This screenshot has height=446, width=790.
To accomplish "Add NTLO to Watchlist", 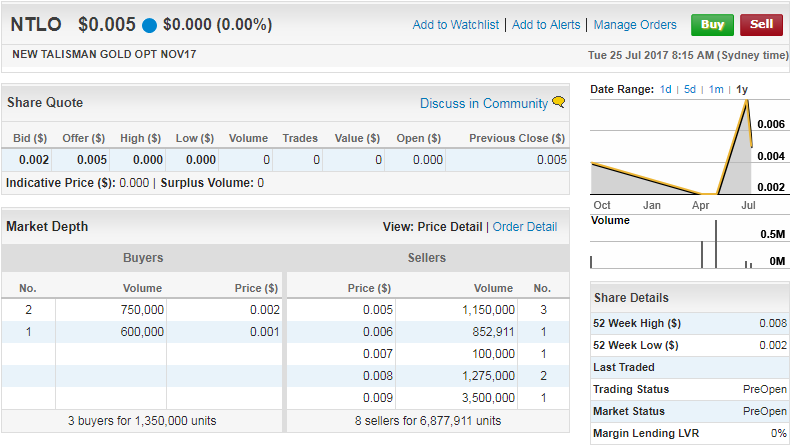I will tap(455, 25).
